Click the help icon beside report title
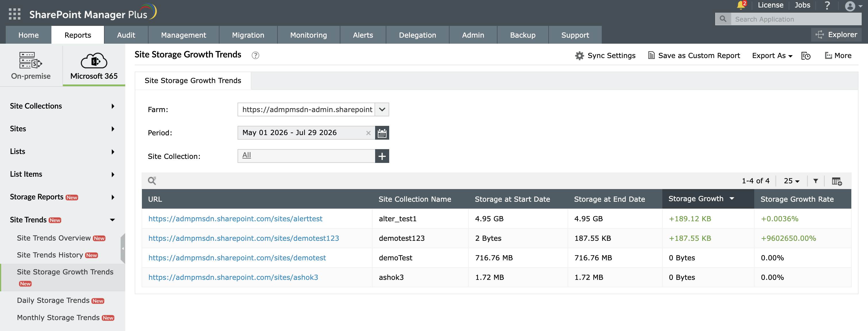The image size is (868, 331). tap(255, 55)
